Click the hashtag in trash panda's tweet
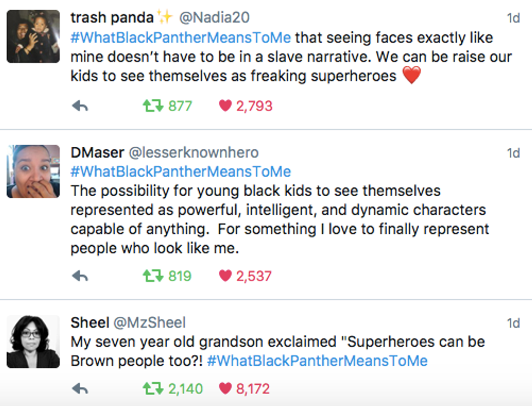This screenshot has height=406, width=532. point(181,38)
